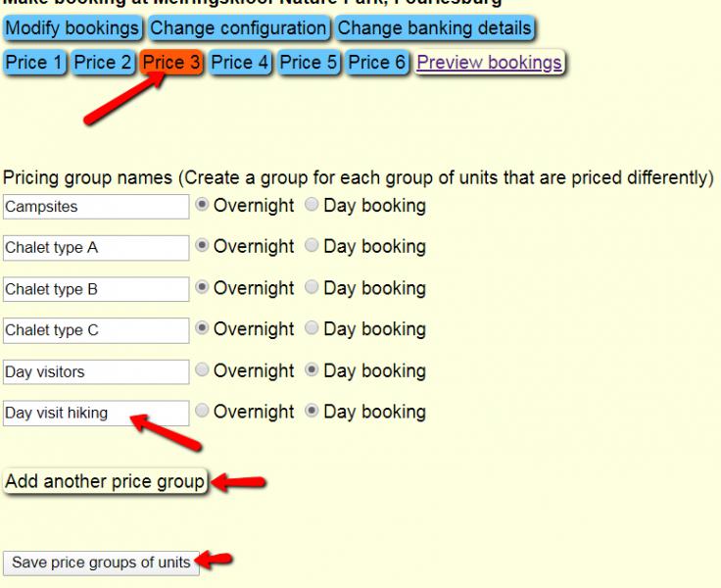Screen dimensions: 721x588
Task: Select Overnight for Day visit hiking
Action: click(x=202, y=413)
